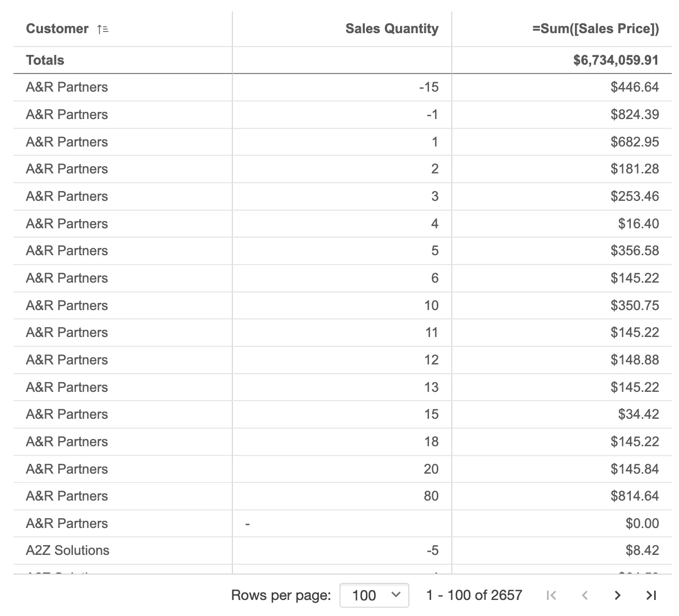Select the $446.64 price value
Image resolution: width=679 pixels, height=616 pixels.
click(x=635, y=87)
